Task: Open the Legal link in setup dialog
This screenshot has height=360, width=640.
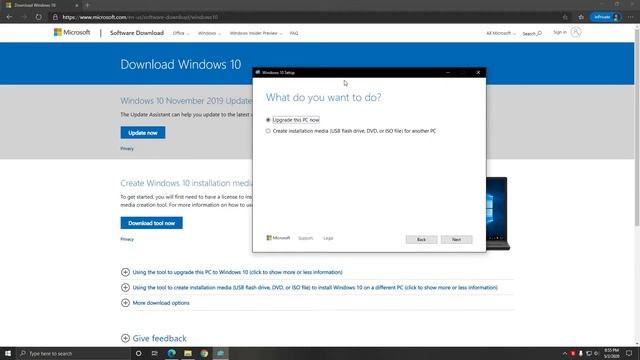Action: click(x=328, y=238)
